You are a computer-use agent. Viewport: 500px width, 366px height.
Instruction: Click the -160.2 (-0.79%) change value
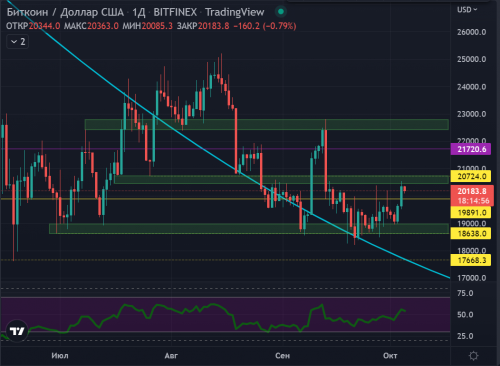tap(265, 26)
